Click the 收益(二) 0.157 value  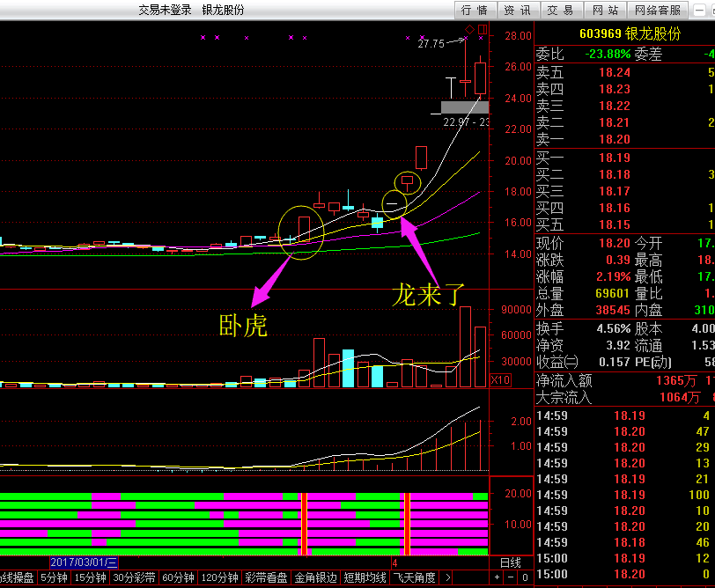(615, 363)
